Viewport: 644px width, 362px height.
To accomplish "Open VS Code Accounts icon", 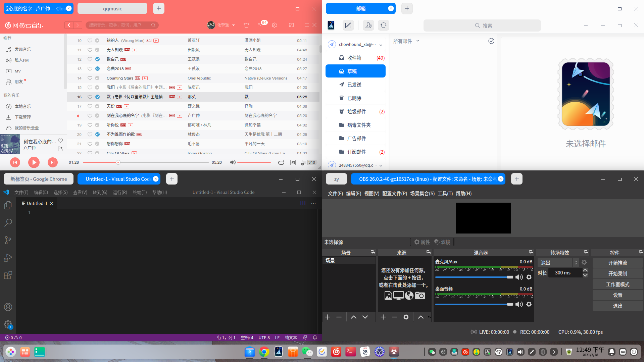I will (x=8, y=307).
